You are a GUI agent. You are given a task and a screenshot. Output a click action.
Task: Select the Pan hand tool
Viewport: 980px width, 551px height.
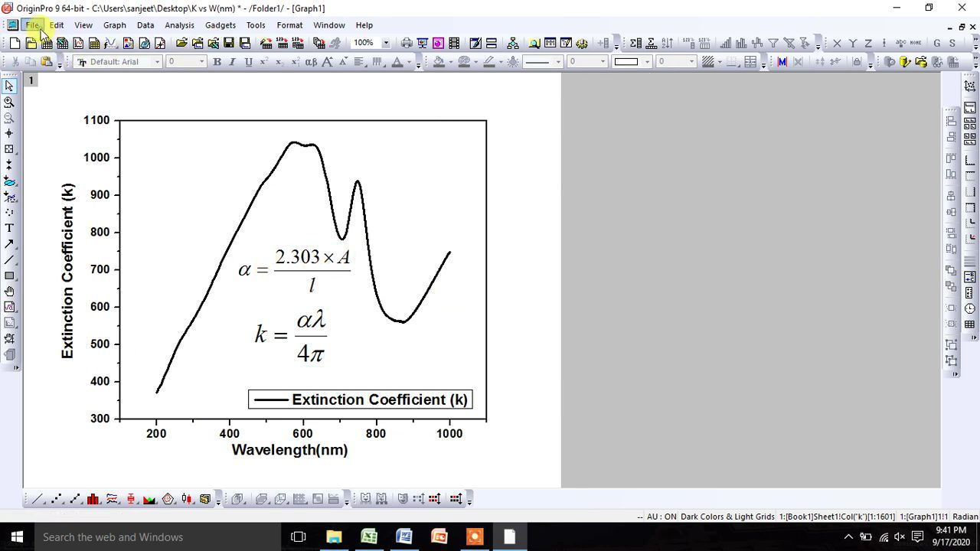pyautogui.click(x=9, y=292)
